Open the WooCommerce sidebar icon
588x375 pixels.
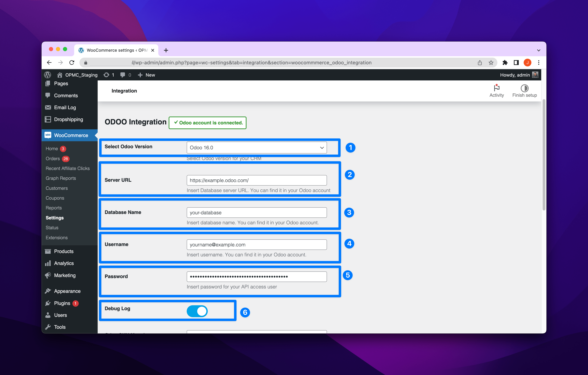coord(48,135)
